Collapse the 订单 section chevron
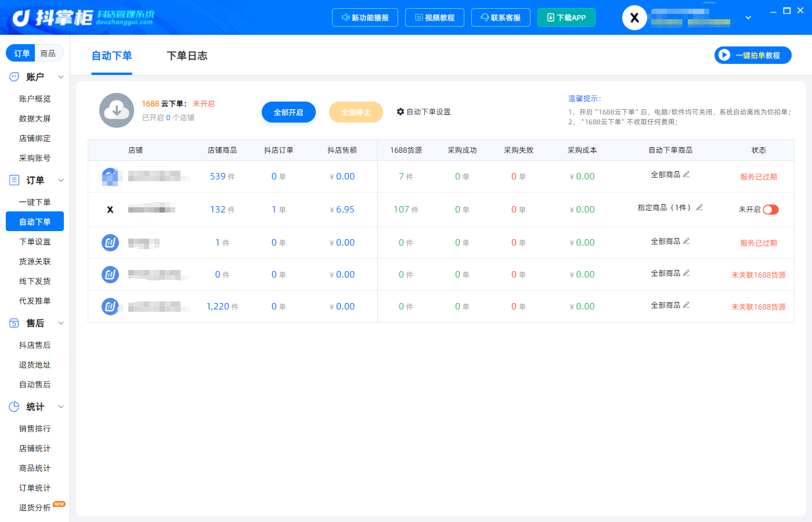 click(x=61, y=180)
